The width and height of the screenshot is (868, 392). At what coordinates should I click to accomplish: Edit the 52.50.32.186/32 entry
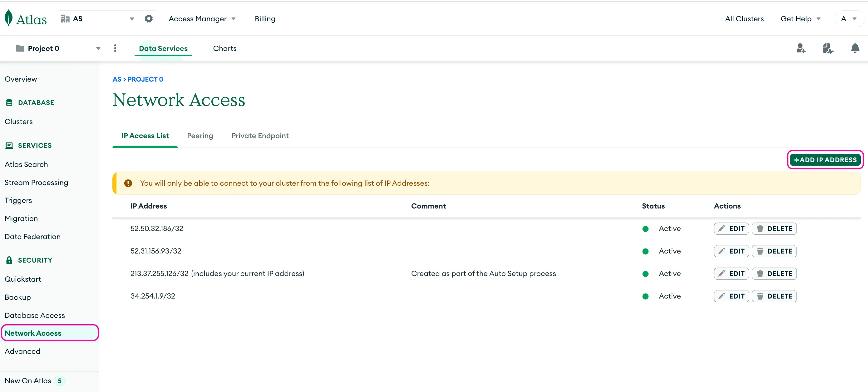pyautogui.click(x=731, y=229)
